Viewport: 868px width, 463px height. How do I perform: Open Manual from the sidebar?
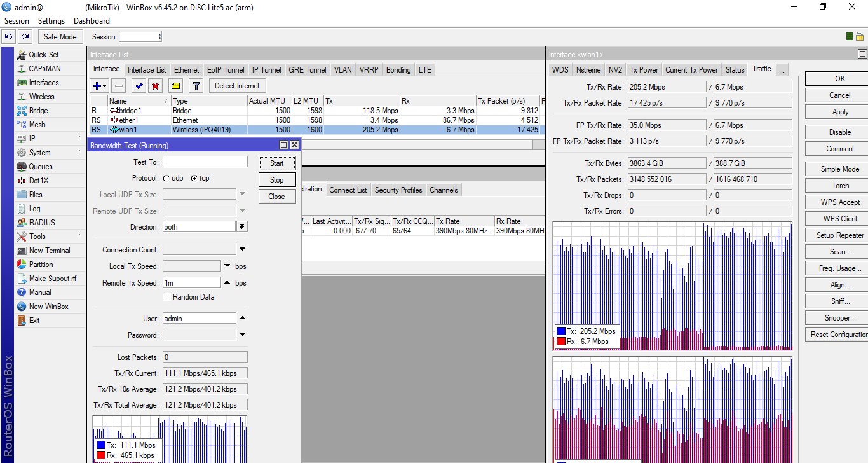[40, 293]
